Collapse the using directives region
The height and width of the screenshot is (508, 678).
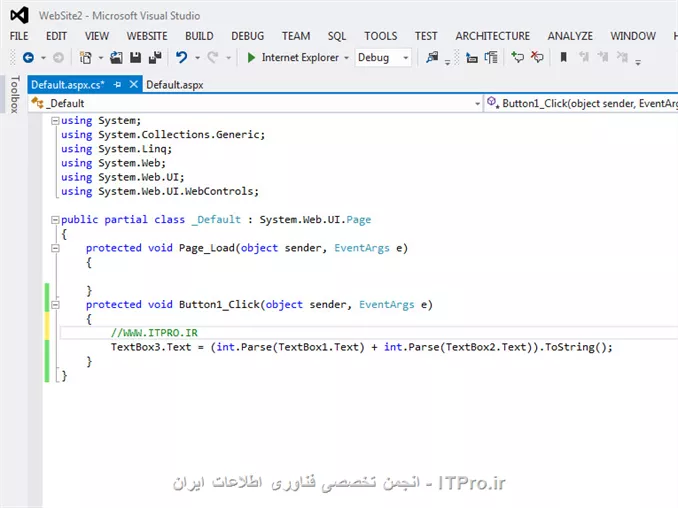[55, 121]
